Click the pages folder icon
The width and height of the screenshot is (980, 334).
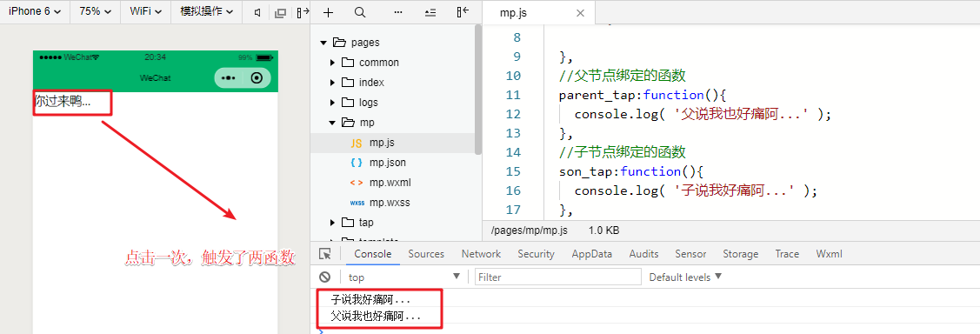(339, 43)
